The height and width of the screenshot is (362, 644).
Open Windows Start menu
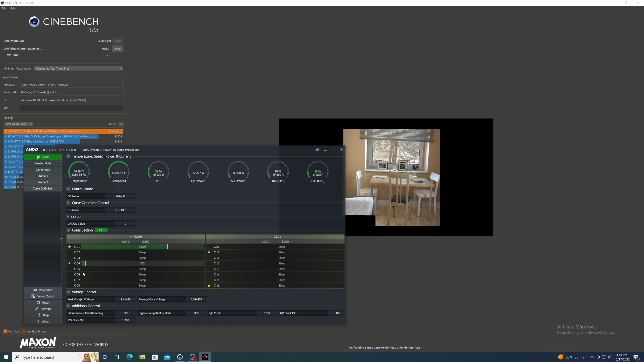pyautogui.click(x=6, y=357)
